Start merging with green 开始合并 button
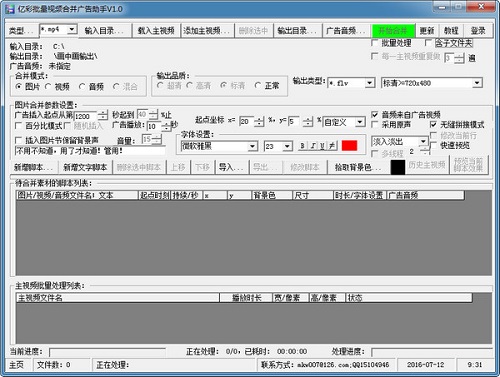 pos(393,31)
